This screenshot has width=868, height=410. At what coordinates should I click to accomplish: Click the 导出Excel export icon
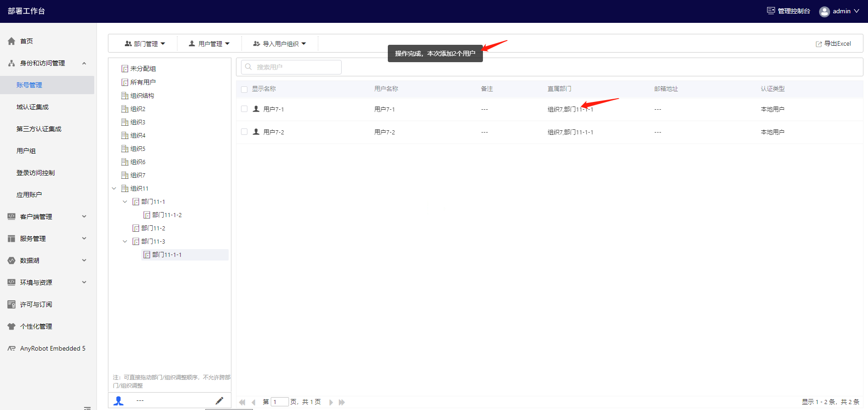pyautogui.click(x=819, y=44)
